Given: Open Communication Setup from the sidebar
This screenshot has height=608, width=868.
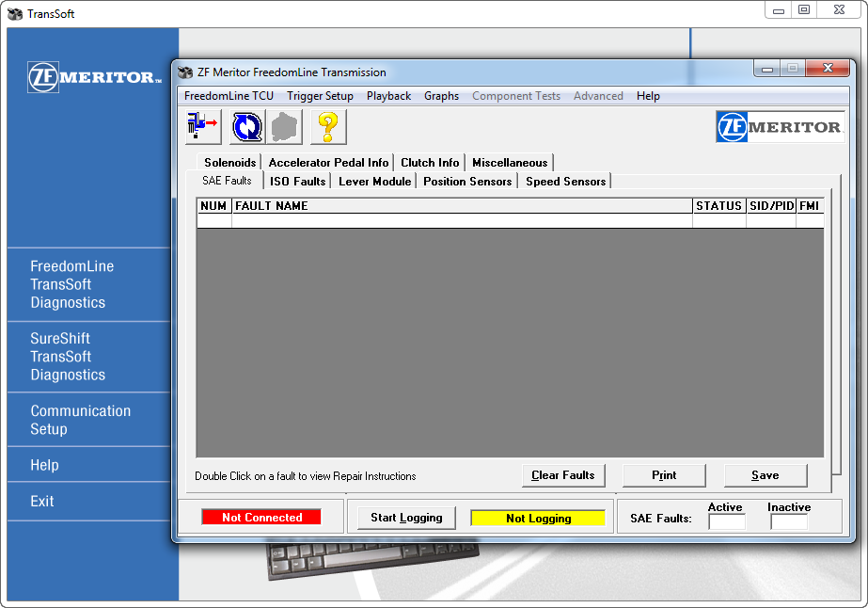Looking at the screenshot, I should 81,420.
